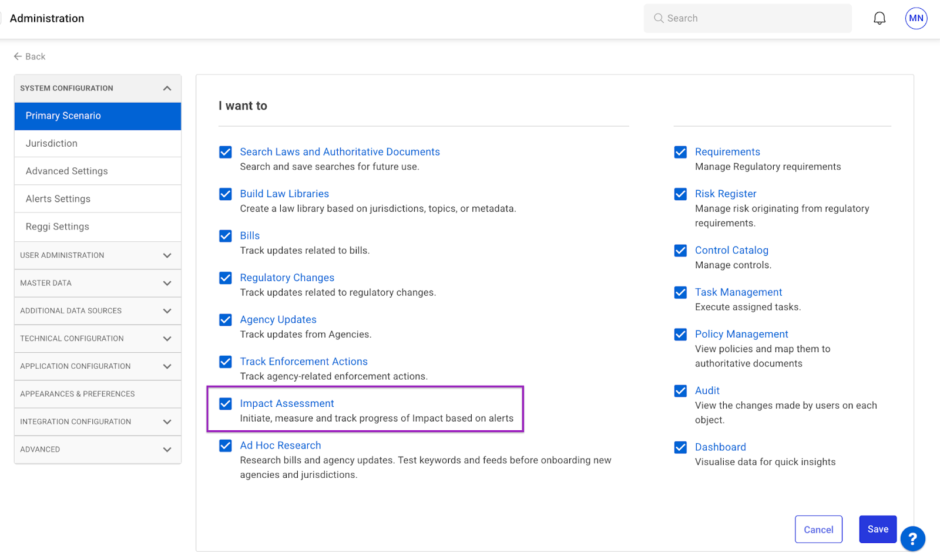This screenshot has width=940, height=560.
Task: Expand the Master Data section
Action: 167,283
